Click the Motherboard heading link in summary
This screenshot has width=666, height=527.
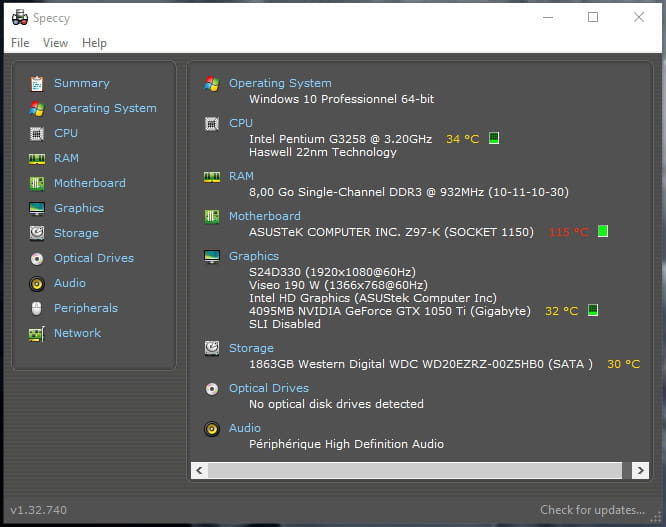coord(265,216)
